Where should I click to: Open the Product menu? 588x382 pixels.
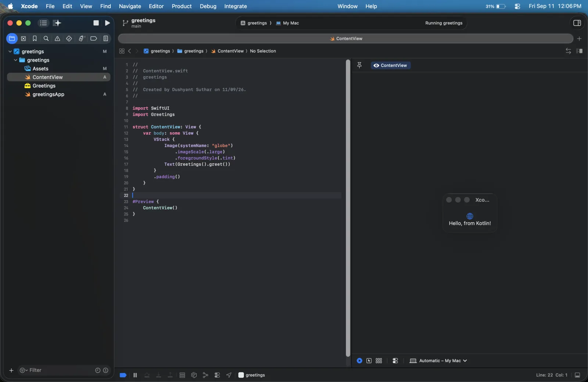click(x=182, y=6)
